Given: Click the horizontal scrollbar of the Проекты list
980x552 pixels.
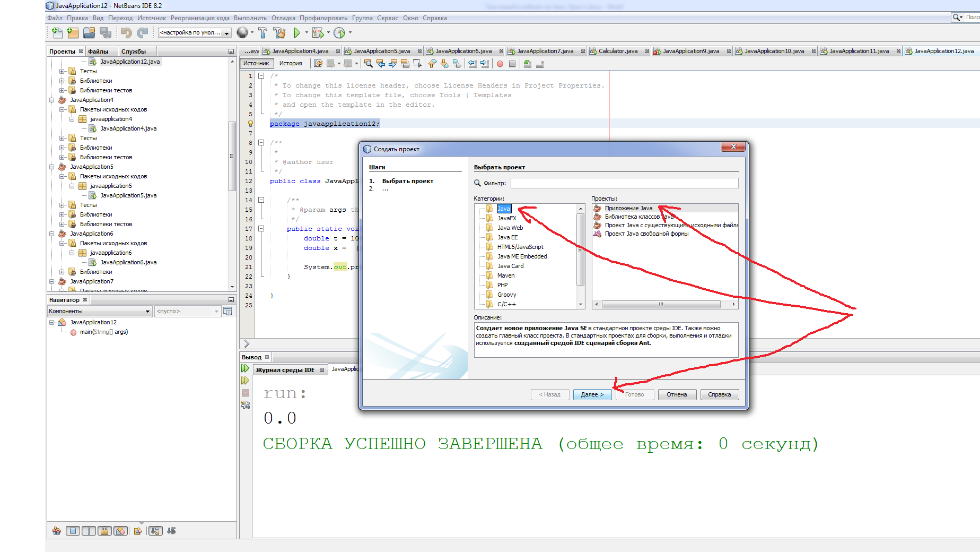Looking at the screenshot, I should coord(661,305).
